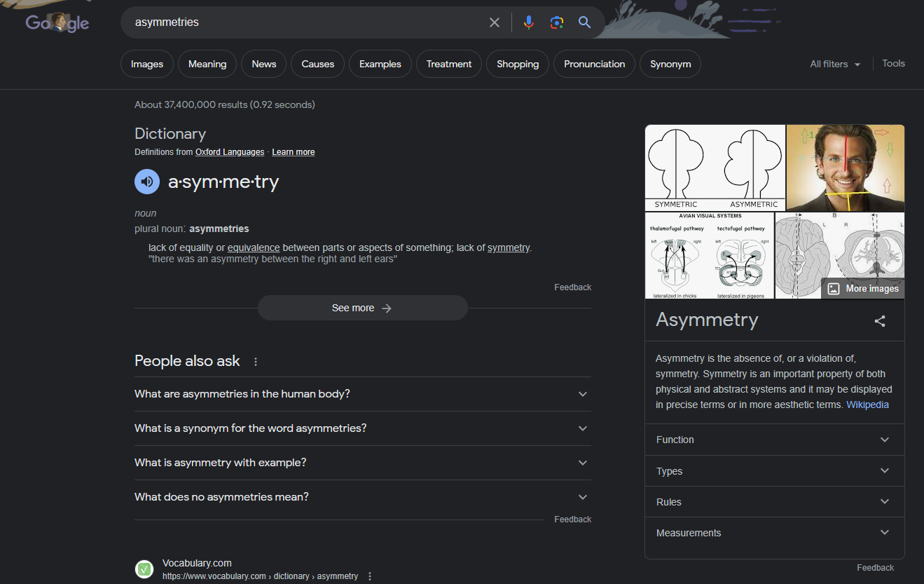
Task: Click the Asymmetry panel title
Action: point(707,320)
